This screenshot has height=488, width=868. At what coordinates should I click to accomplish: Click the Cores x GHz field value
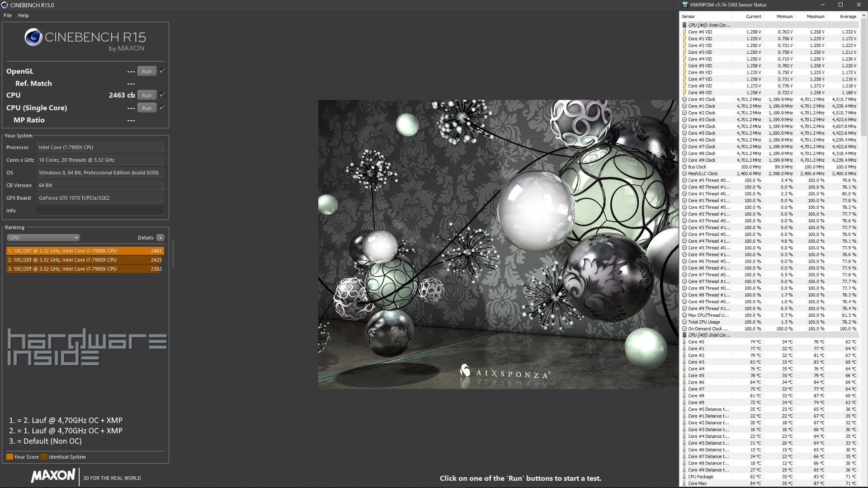click(x=100, y=160)
